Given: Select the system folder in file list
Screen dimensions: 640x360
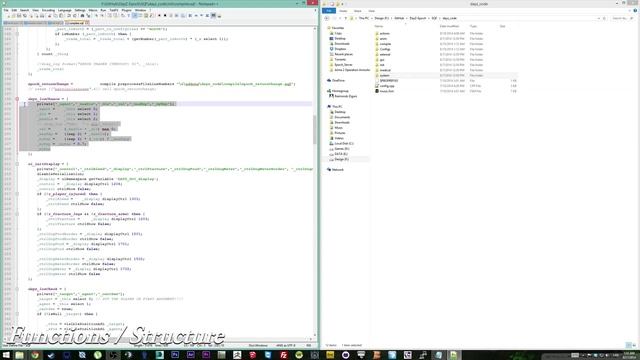Looking at the screenshot, I should (384, 76).
